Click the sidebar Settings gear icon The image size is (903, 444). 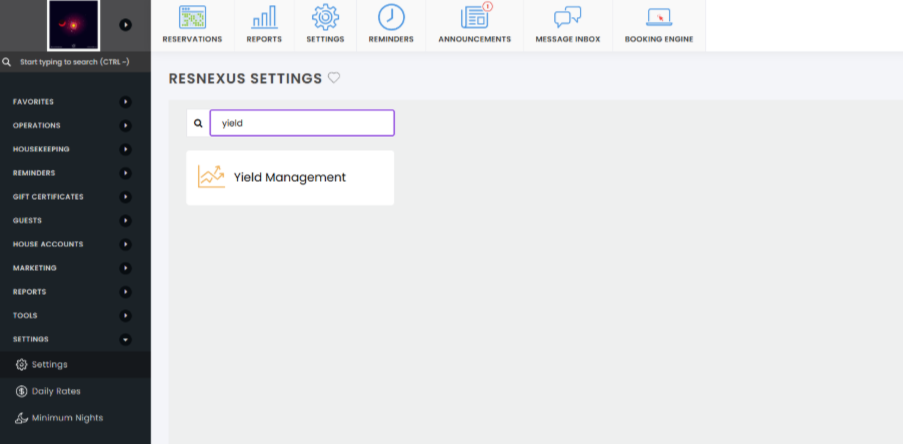click(x=21, y=365)
